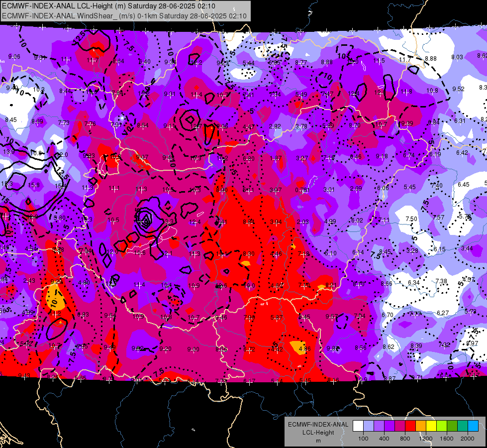Screen dimensions: 487x448
Task: Click the magenta legend swatch
Action: point(400,426)
